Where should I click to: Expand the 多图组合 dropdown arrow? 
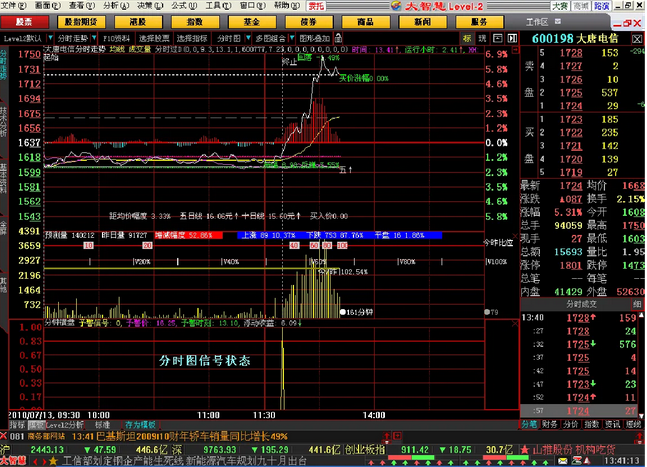[x=292, y=38]
